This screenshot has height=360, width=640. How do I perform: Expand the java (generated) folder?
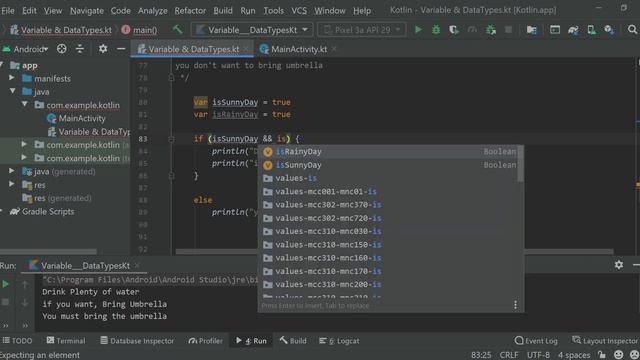click(x=12, y=171)
